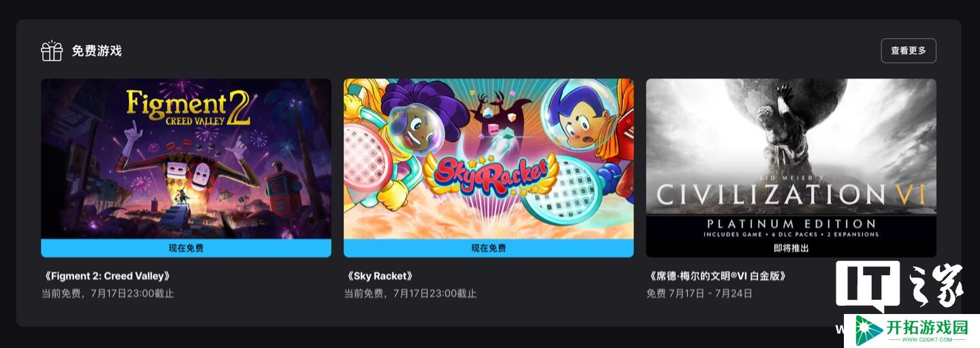The height and width of the screenshot is (348, 980).
Task: Open the 查看更多 button
Action: (x=909, y=50)
